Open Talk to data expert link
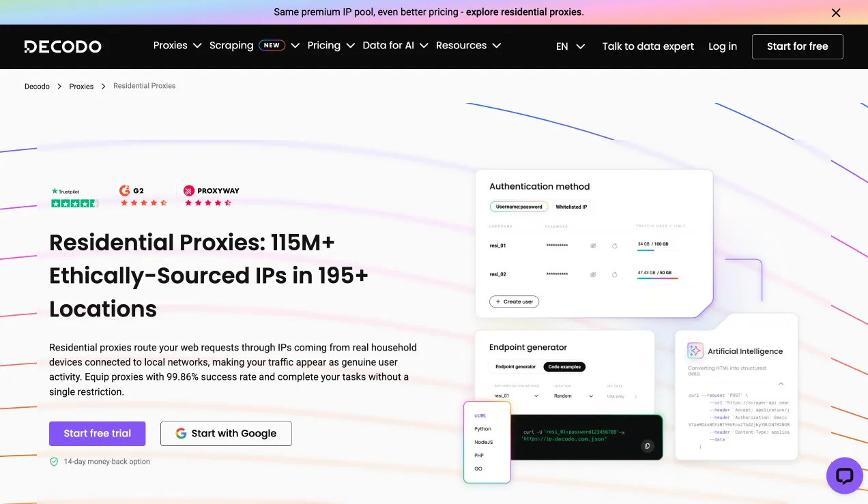 pos(648,46)
